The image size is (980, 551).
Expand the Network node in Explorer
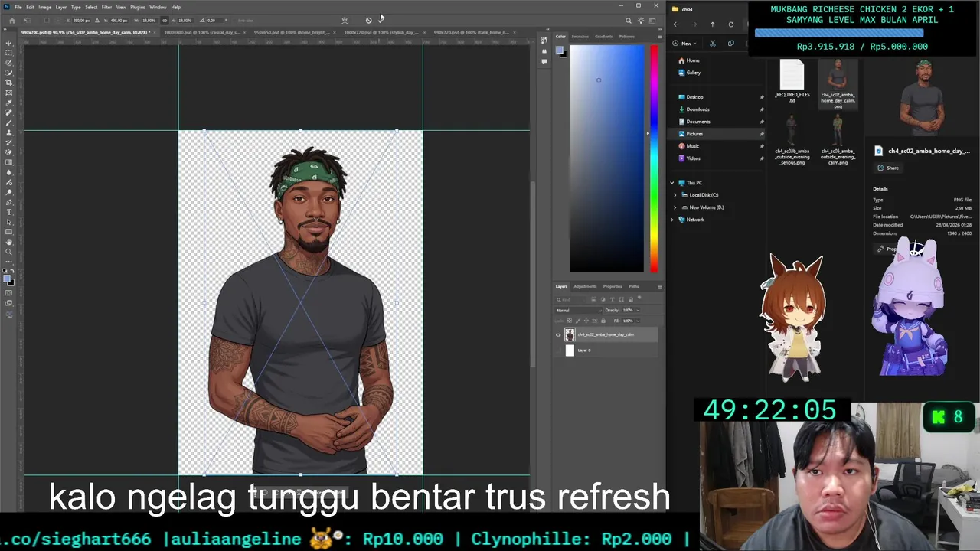point(672,220)
